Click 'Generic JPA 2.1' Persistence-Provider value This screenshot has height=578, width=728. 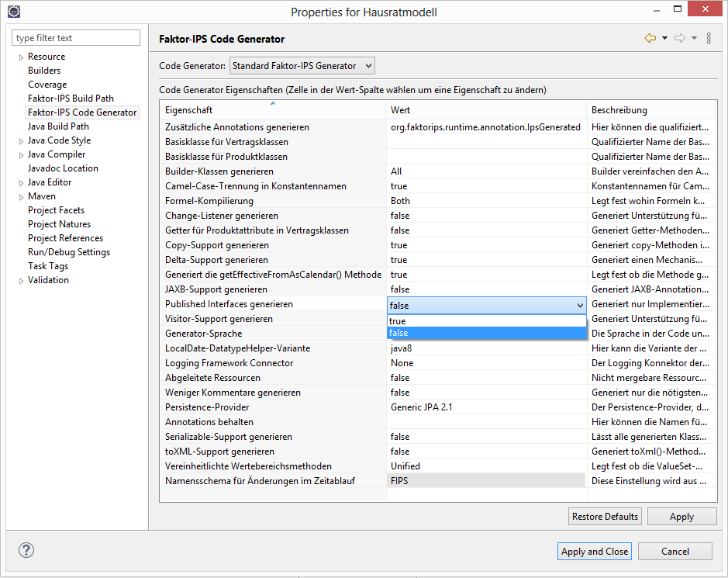pyautogui.click(x=422, y=407)
